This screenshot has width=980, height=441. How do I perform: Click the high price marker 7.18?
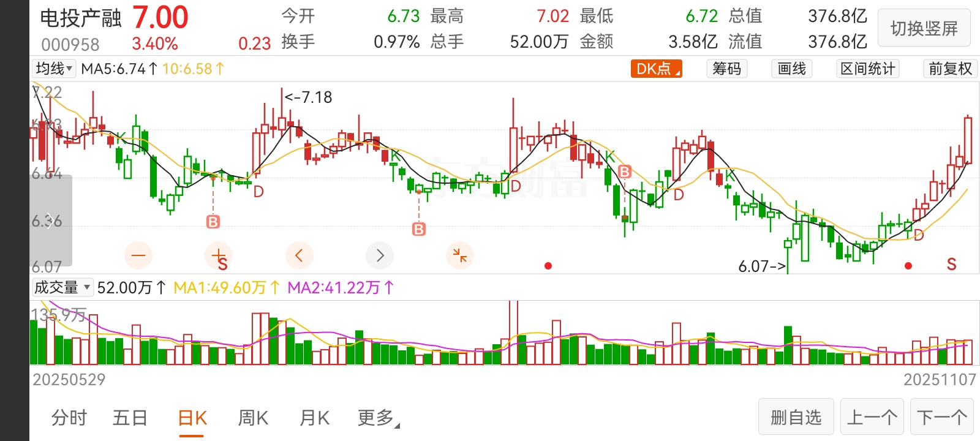(309, 97)
